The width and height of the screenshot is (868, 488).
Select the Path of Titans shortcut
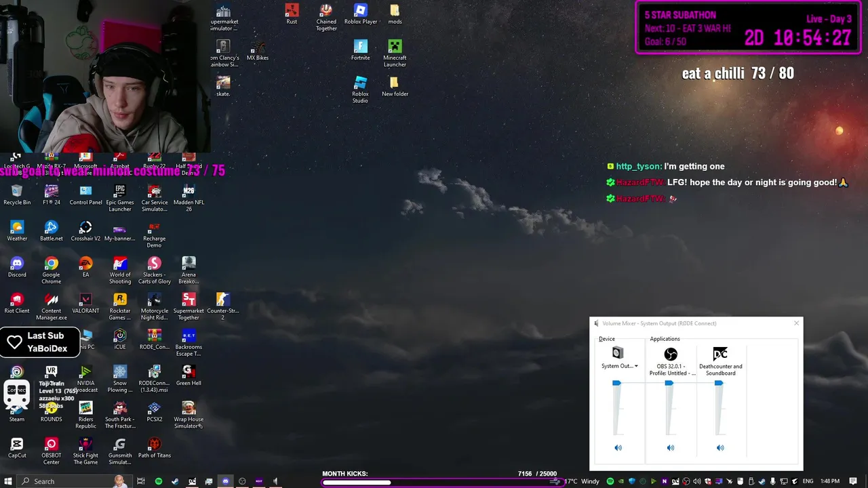(155, 447)
